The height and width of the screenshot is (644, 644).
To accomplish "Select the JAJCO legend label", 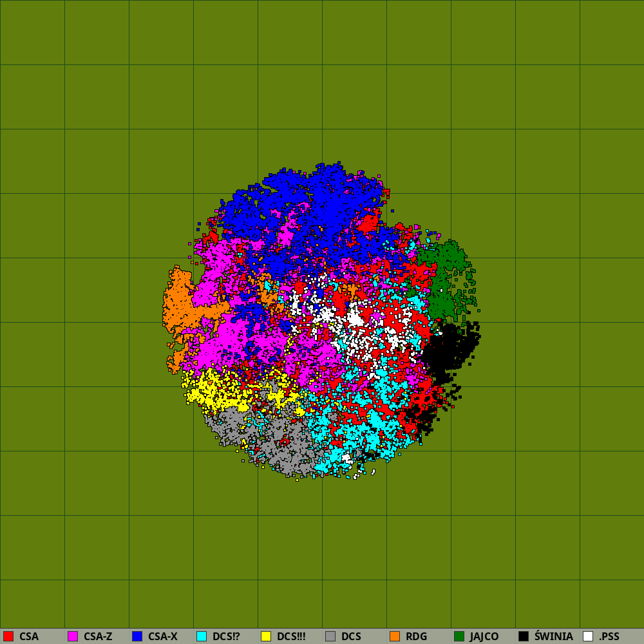I will tap(484, 637).
